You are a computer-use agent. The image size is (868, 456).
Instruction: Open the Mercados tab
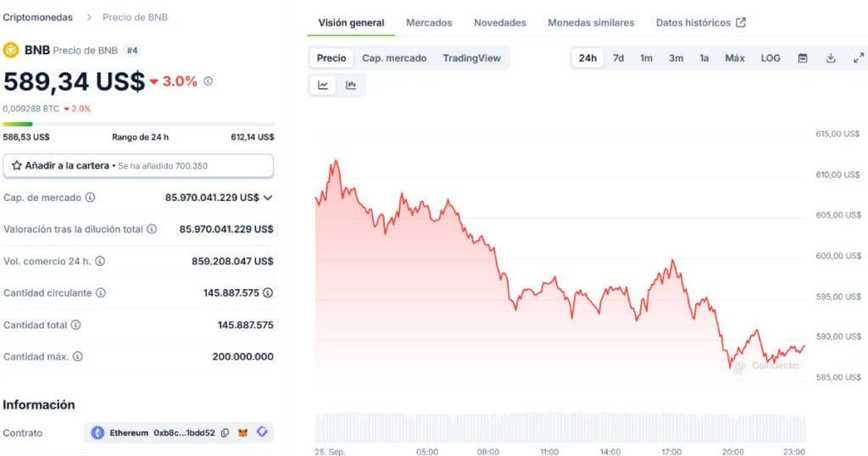click(x=429, y=23)
